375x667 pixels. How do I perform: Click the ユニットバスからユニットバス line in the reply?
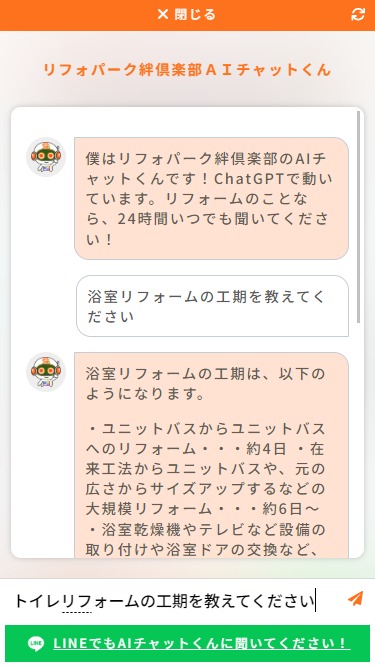(x=205, y=429)
